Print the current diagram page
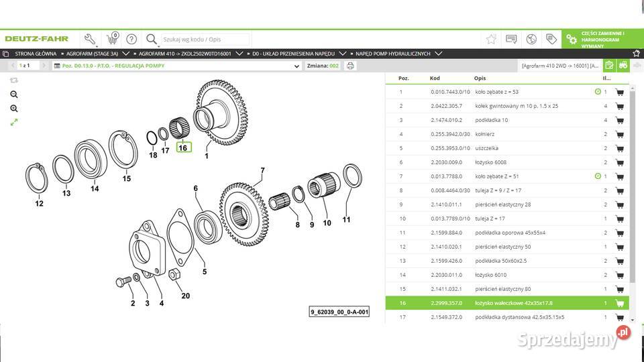This screenshot has width=644, height=362. [350, 66]
